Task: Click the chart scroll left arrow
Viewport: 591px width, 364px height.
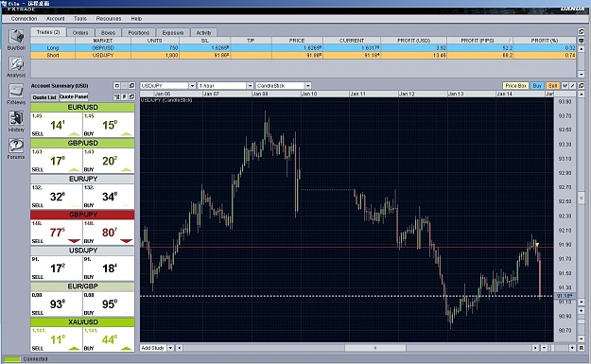Action: [180, 348]
